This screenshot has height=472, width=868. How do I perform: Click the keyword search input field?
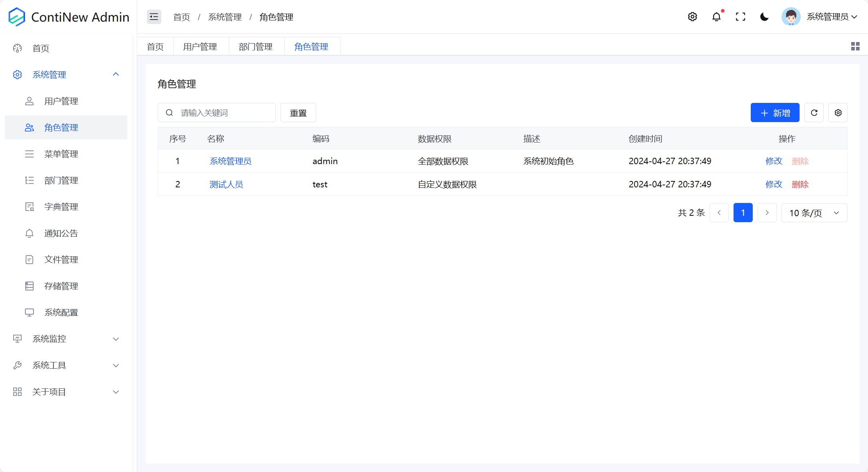coord(216,112)
